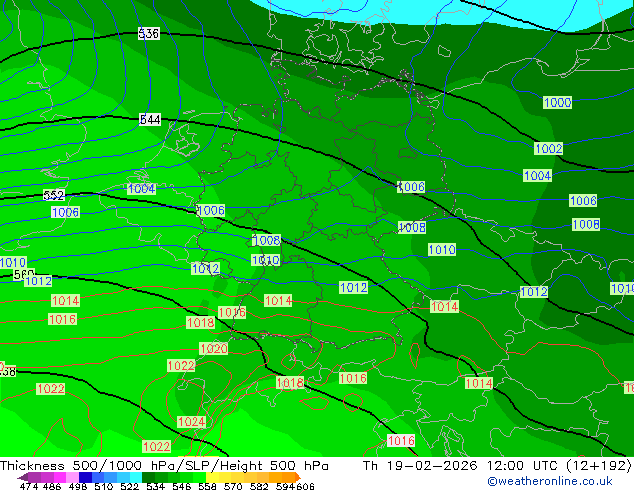This screenshot has width=634, height=490.
Task: Click the 486 legend scale value
Action: point(52,486)
